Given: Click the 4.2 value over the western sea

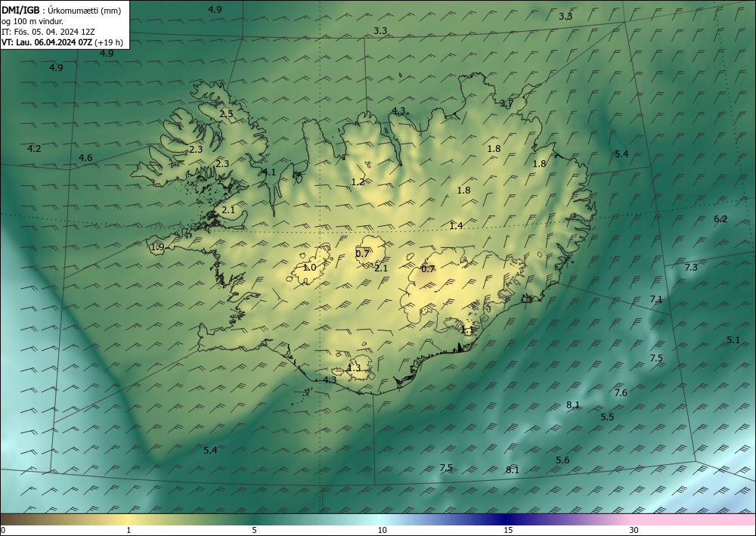Looking at the screenshot, I should pyautogui.click(x=34, y=148).
